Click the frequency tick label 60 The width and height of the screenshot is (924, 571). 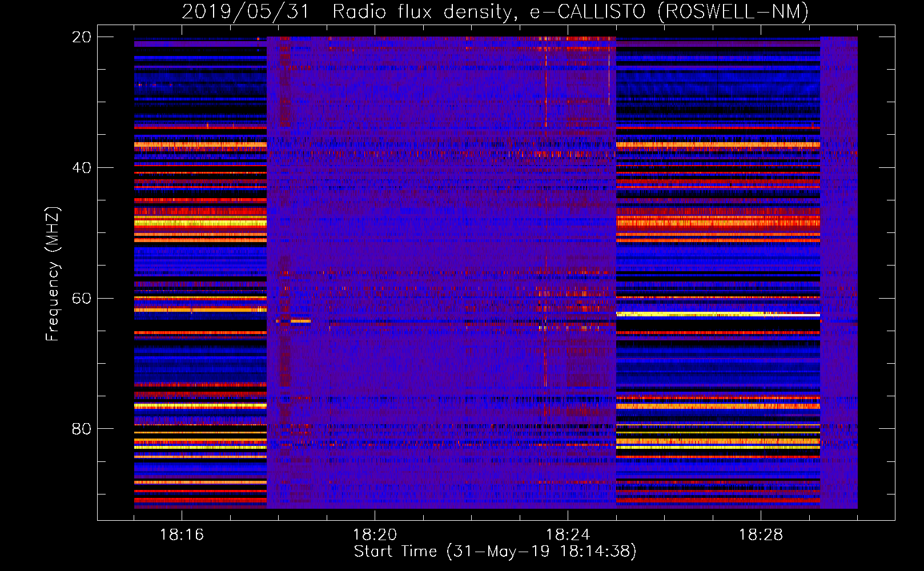click(x=82, y=298)
